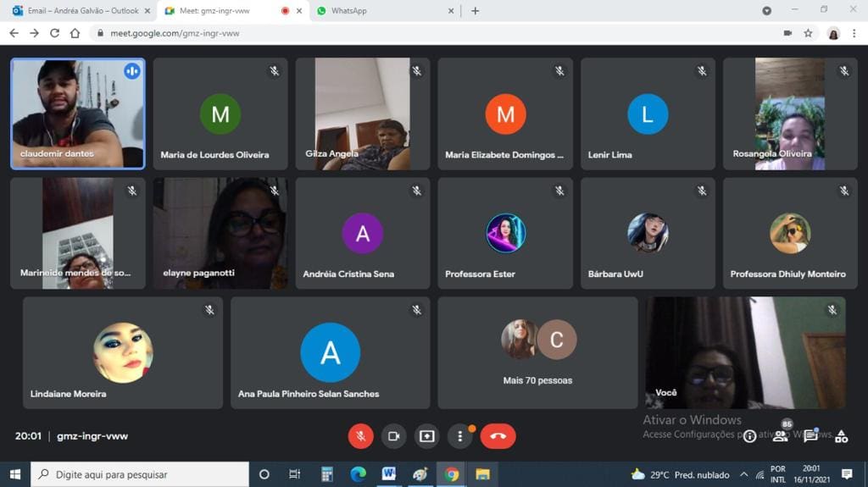Open a new browser tab

click(x=475, y=11)
